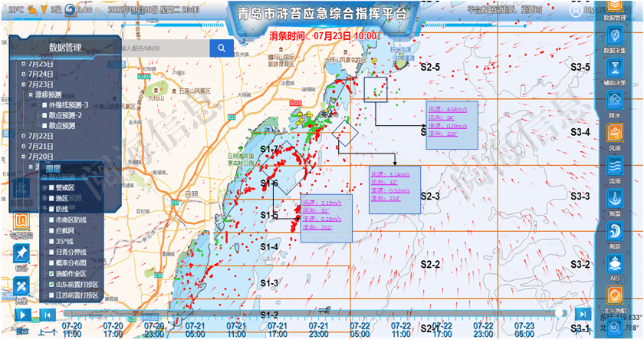Image resolution: width=644 pixels, height=340 pixels.
Task: Click the blue search magnifier button
Action: tap(221, 48)
